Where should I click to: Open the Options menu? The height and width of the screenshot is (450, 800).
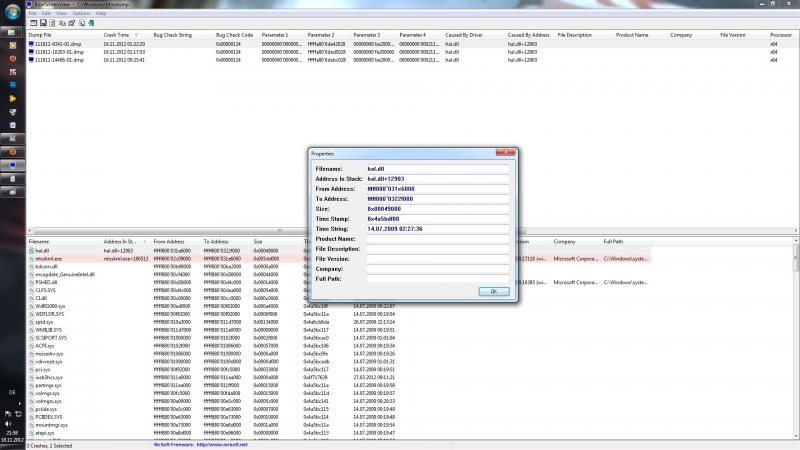tap(81, 13)
